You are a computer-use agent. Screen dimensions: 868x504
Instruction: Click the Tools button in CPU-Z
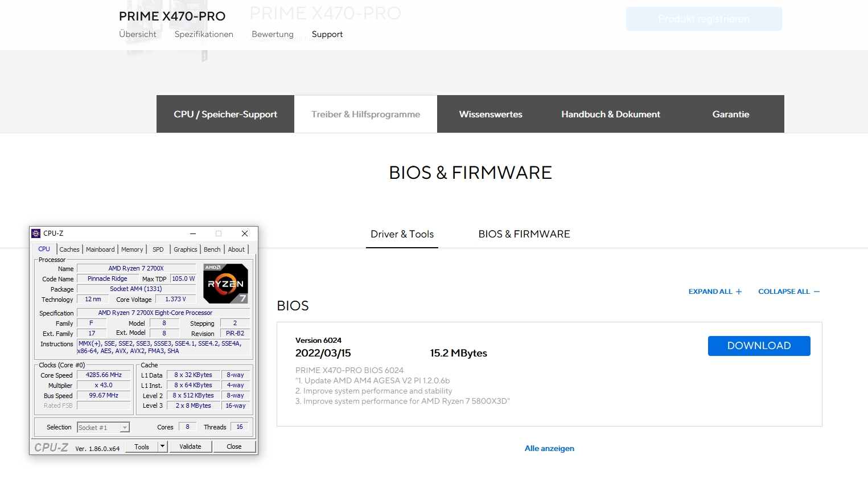click(142, 446)
